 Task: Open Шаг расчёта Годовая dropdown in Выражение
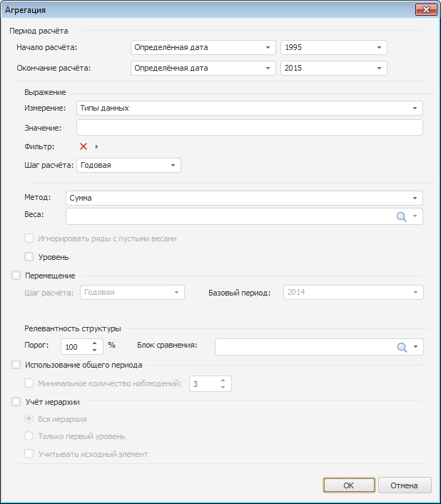pyautogui.click(x=173, y=165)
